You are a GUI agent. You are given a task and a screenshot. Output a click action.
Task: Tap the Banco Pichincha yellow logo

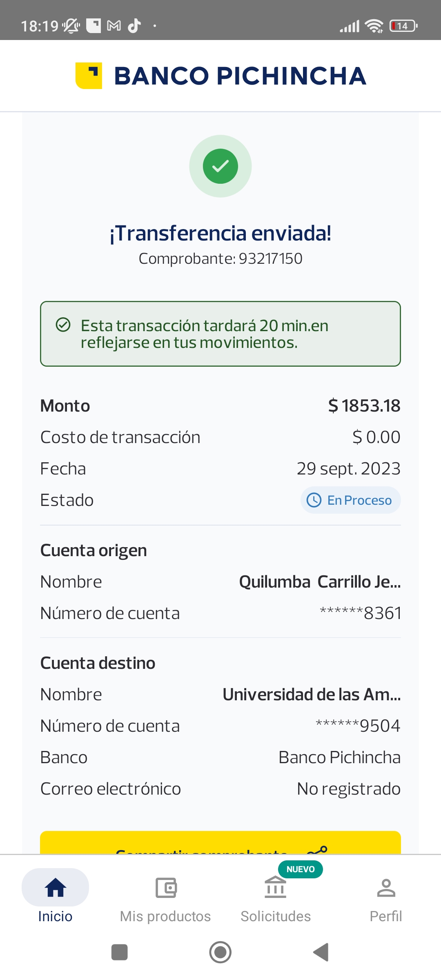(89, 76)
